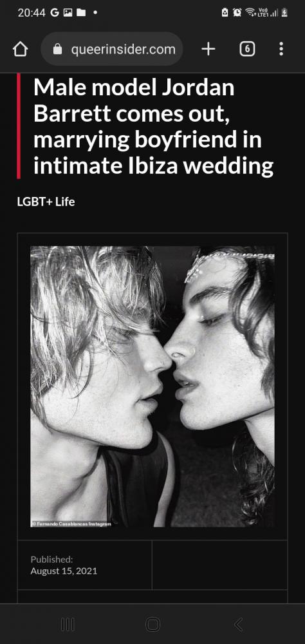Tap the Android home navigation button
The width and height of the screenshot is (305, 644).
(152, 624)
